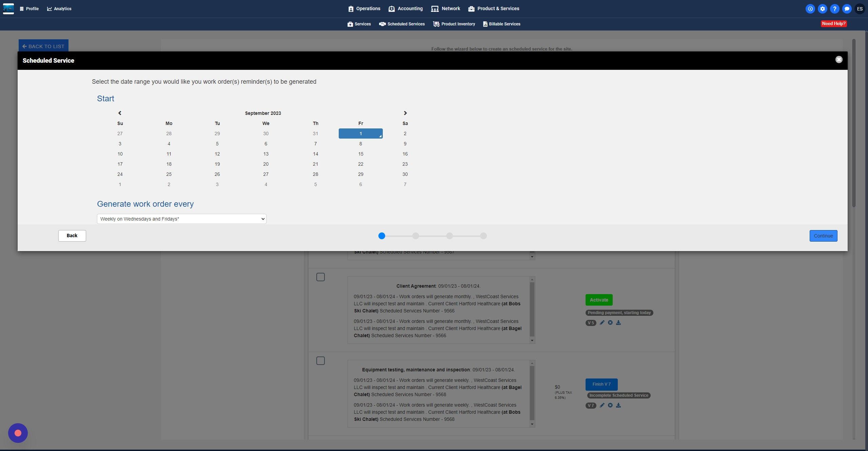Click the pencil edit icon beside V 5
Image resolution: width=868 pixels, height=451 pixels.
[x=602, y=323]
